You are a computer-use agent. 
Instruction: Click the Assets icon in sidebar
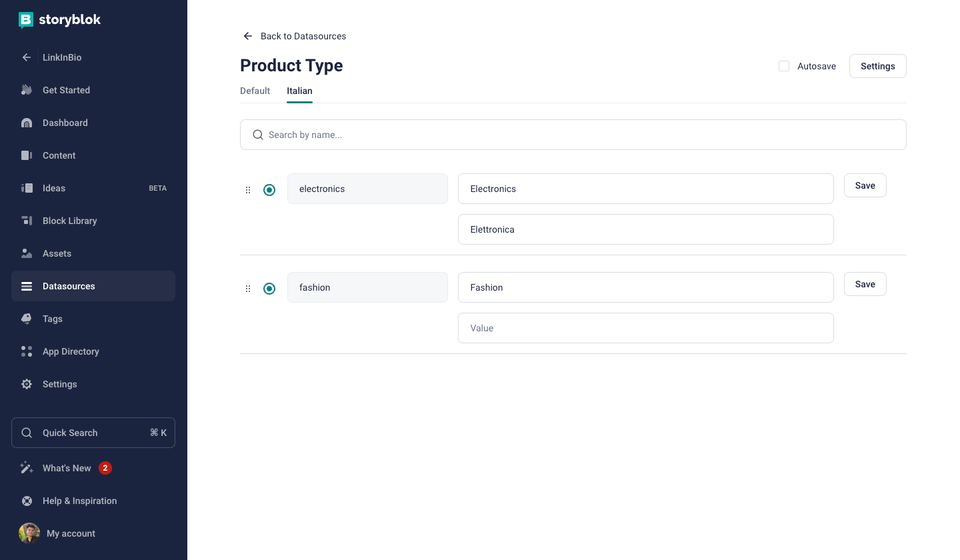click(x=27, y=253)
